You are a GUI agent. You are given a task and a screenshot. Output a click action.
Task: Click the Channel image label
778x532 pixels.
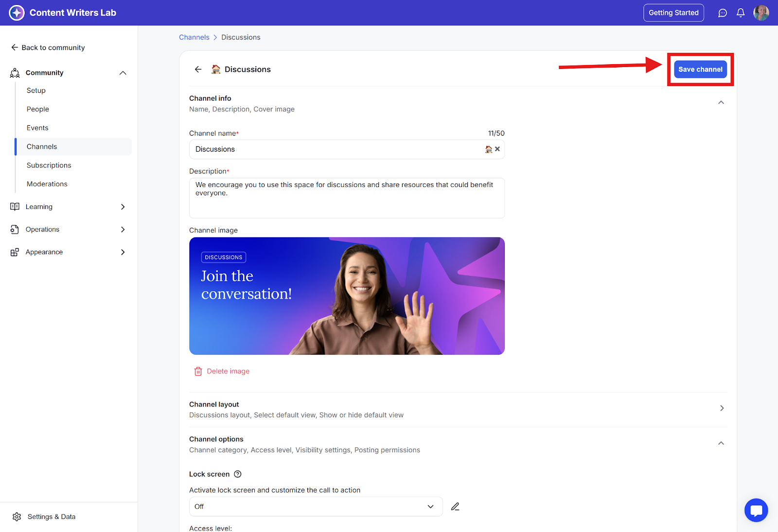(x=213, y=230)
